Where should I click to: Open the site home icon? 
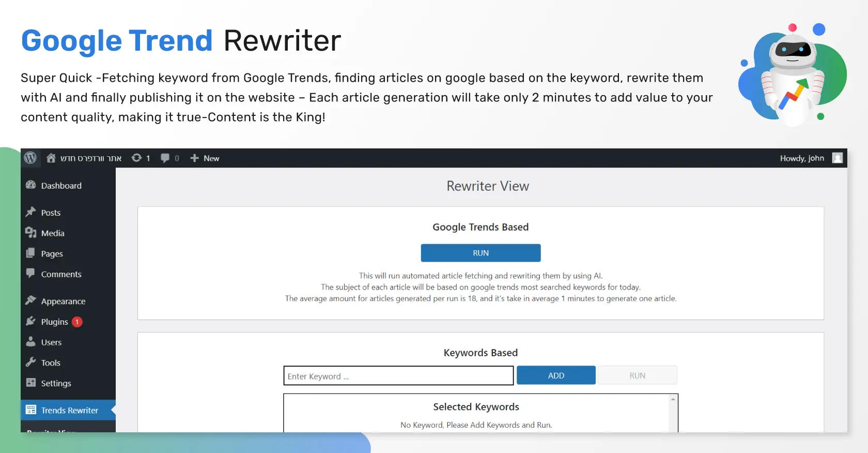pyautogui.click(x=51, y=158)
